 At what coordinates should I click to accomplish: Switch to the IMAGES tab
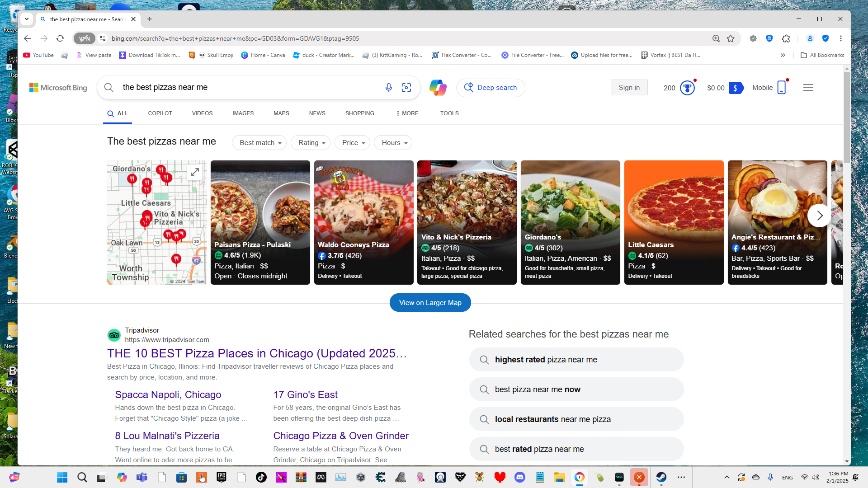243,113
